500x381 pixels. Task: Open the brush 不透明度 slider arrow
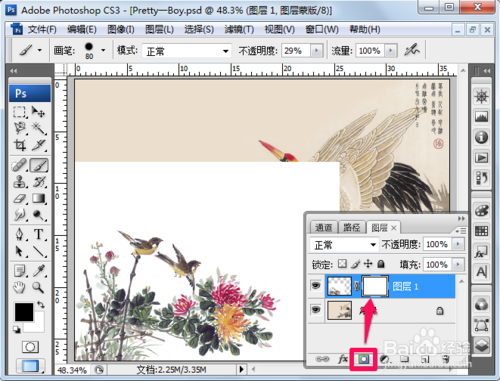coord(316,51)
